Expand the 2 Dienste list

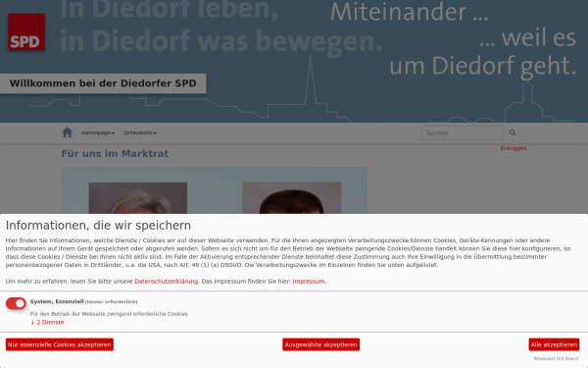coord(47,322)
